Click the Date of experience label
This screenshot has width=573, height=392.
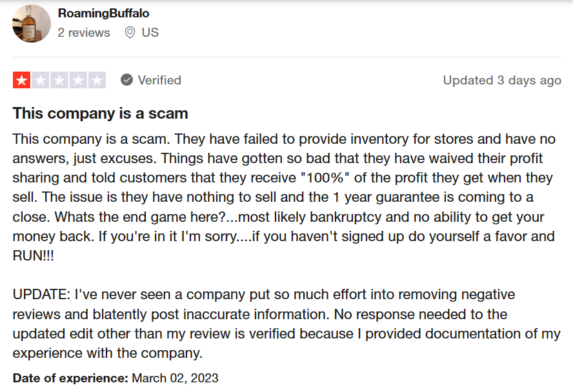pos(70,378)
